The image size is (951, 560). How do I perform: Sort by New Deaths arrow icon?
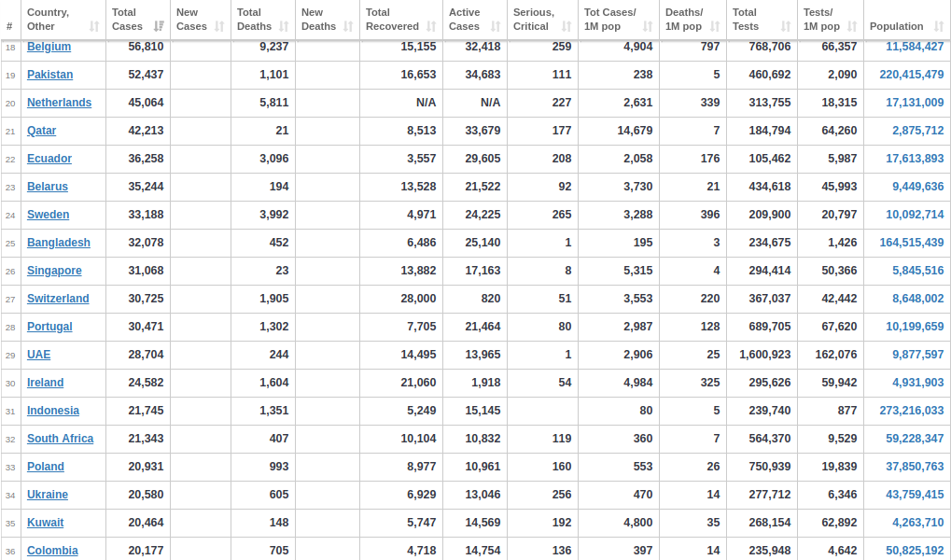(348, 26)
